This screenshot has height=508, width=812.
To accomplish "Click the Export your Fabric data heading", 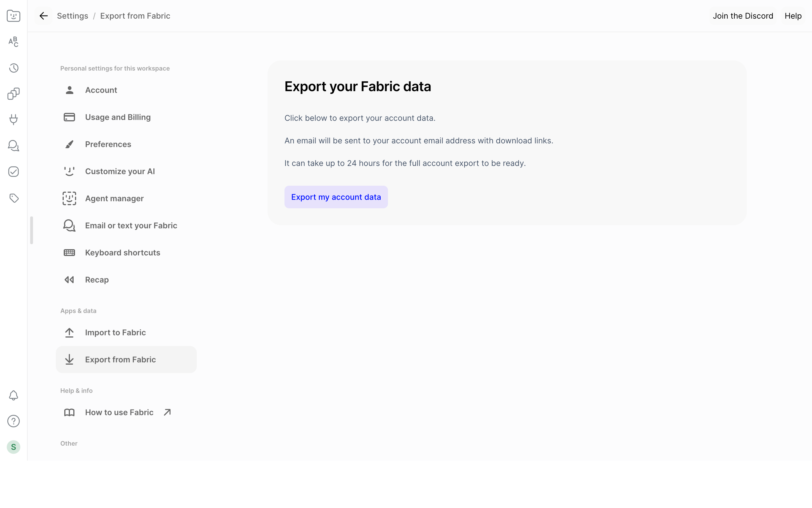I will tap(358, 86).
